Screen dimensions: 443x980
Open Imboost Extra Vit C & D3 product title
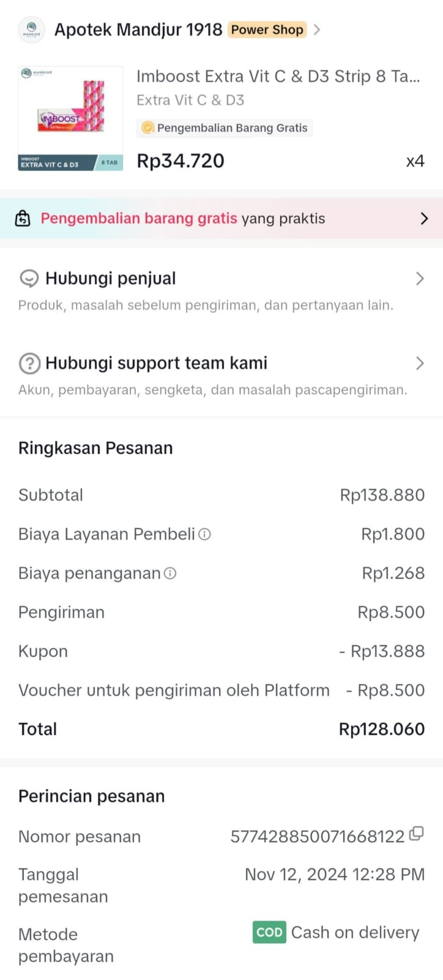tap(278, 77)
